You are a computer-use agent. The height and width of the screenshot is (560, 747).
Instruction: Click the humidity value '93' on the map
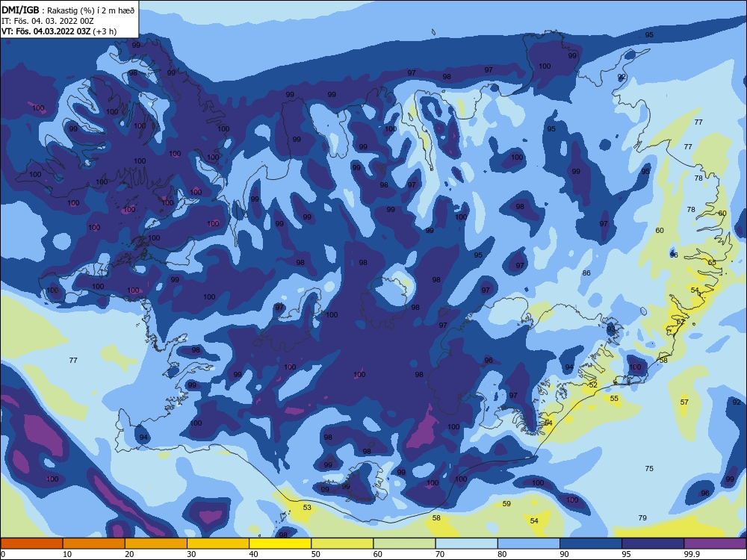tap(611, 329)
